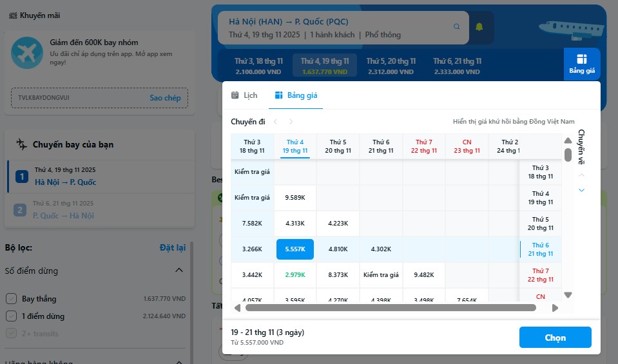Click the 9.589K price cell
Viewport: 618px width, 364px height.
295,198
